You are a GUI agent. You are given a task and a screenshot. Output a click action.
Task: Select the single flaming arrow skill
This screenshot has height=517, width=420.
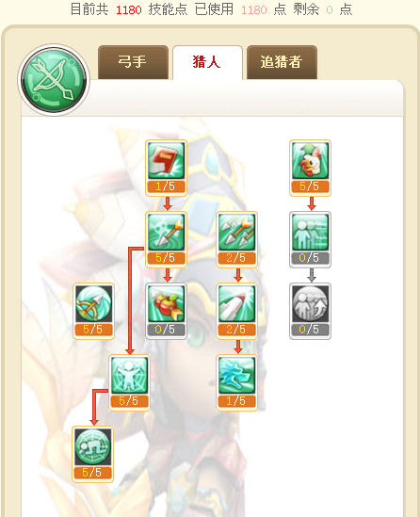[166, 232]
